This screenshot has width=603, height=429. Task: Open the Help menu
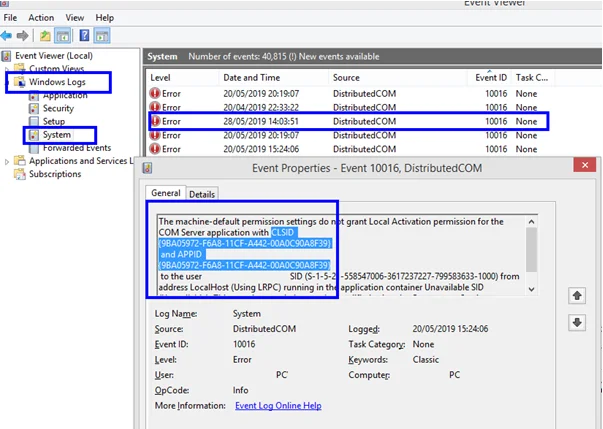pos(105,18)
